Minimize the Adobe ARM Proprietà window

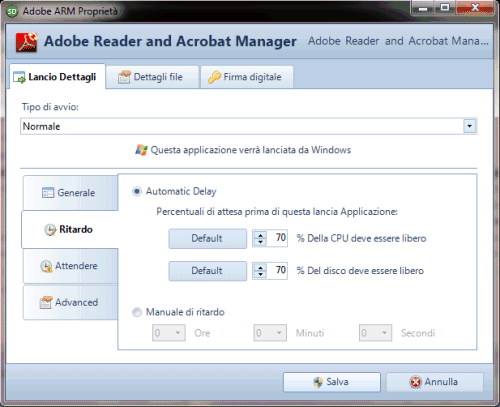pos(423,8)
